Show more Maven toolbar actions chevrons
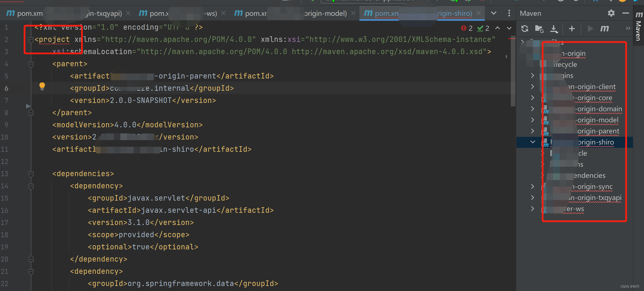 coord(628,29)
